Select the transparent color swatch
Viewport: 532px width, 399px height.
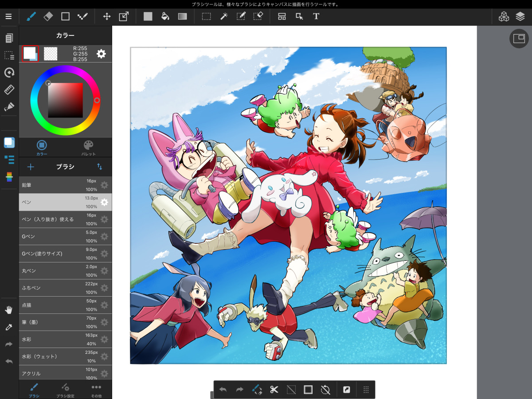pos(51,54)
